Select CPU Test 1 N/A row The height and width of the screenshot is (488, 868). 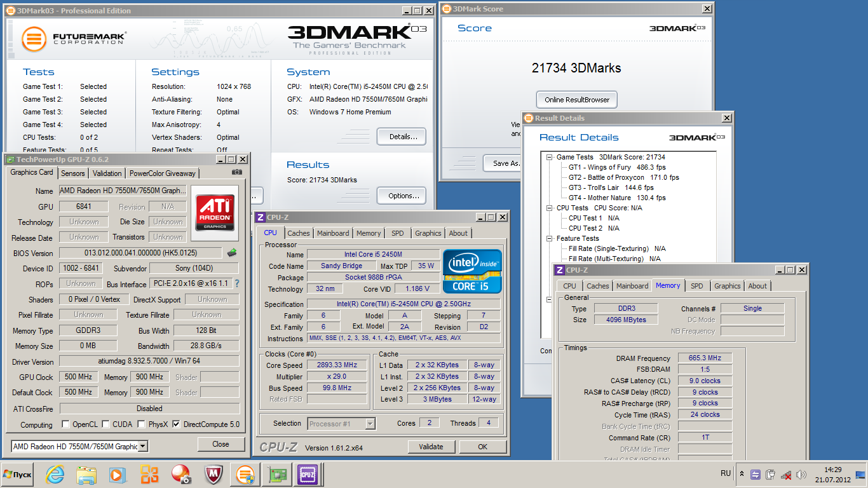pos(593,218)
